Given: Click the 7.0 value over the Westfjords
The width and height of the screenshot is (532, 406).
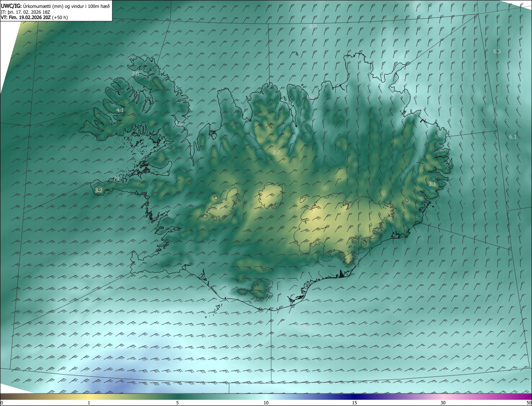Looking at the screenshot, I should 135,73.
